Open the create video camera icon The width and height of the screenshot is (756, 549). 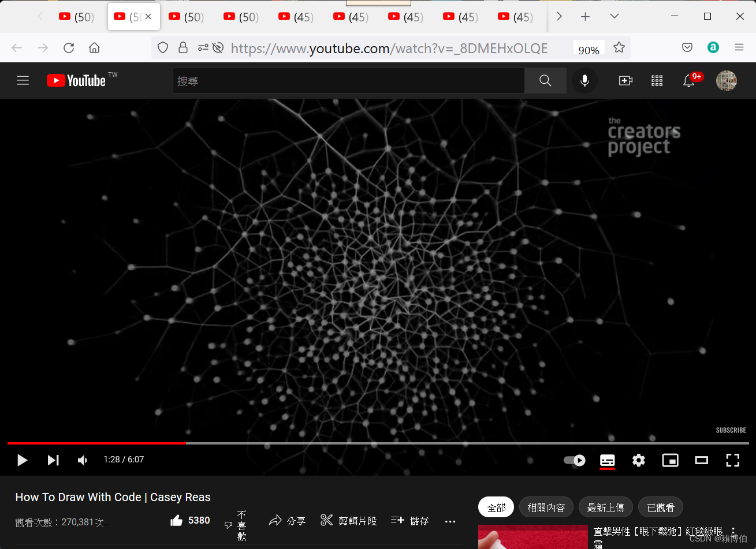click(625, 81)
